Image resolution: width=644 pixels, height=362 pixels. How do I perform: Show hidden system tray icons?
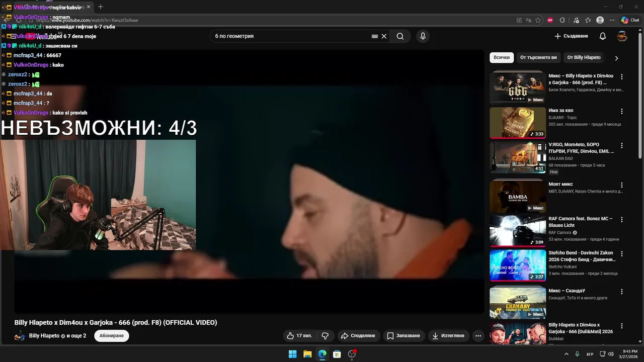click(x=567, y=354)
